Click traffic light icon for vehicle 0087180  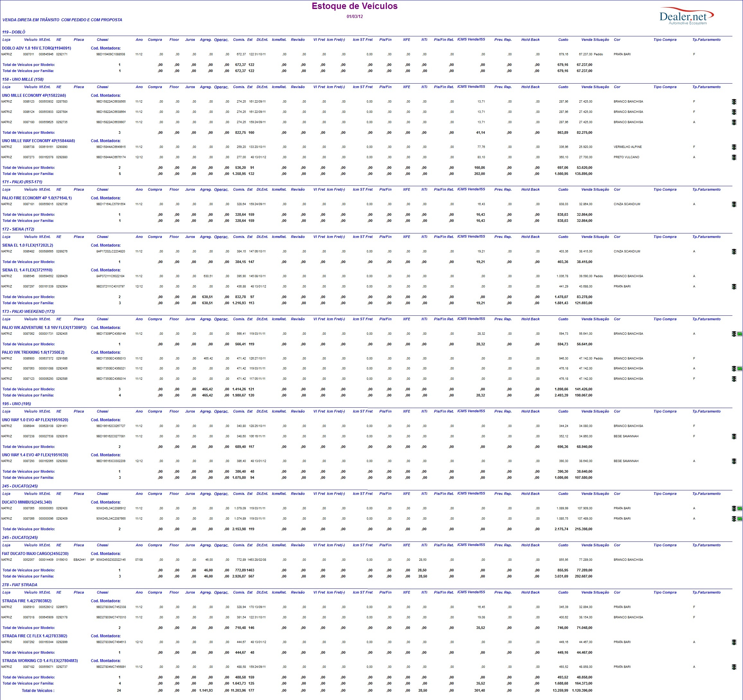(734, 122)
